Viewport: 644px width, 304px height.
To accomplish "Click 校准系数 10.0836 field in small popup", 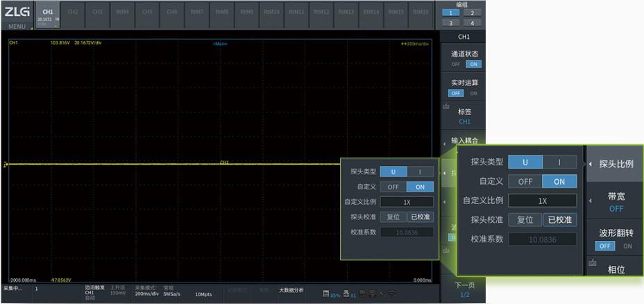I will click(407, 232).
